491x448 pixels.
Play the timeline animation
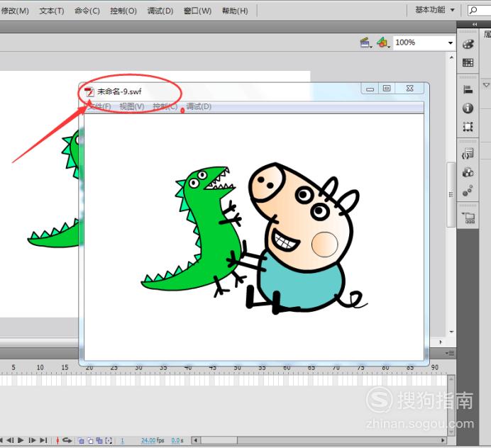(x=21, y=440)
